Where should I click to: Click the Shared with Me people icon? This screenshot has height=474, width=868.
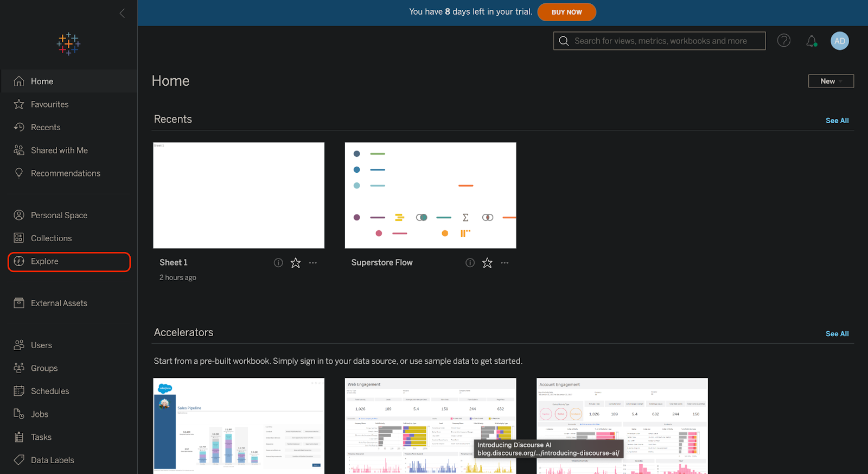(x=19, y=150)
